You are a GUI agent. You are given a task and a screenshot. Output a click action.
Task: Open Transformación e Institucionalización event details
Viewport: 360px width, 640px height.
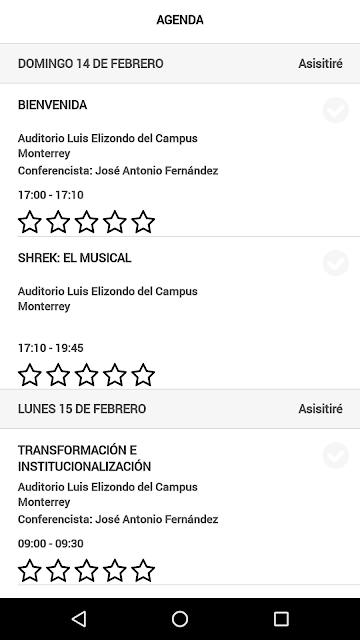click(84, 458)
